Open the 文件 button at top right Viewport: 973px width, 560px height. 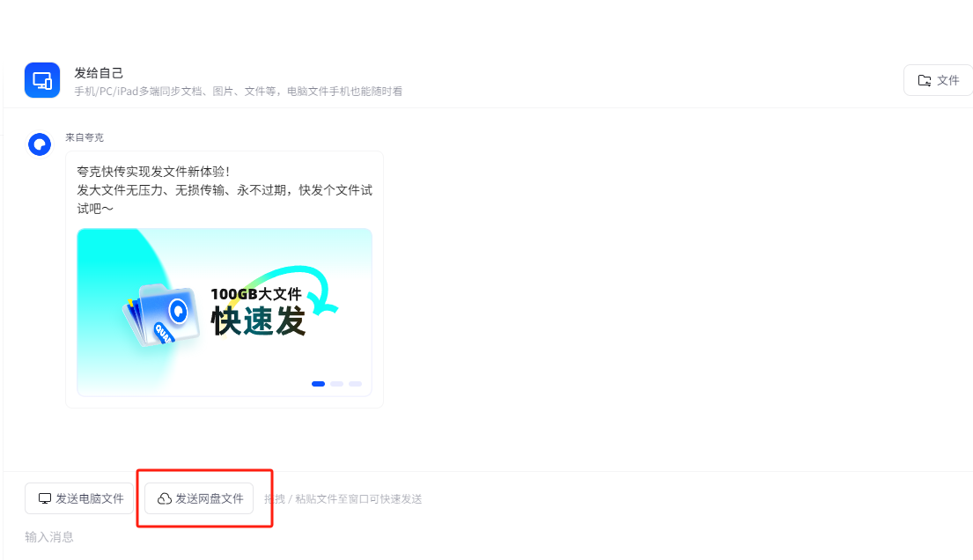pyautogui.click(x=939, y=80)
